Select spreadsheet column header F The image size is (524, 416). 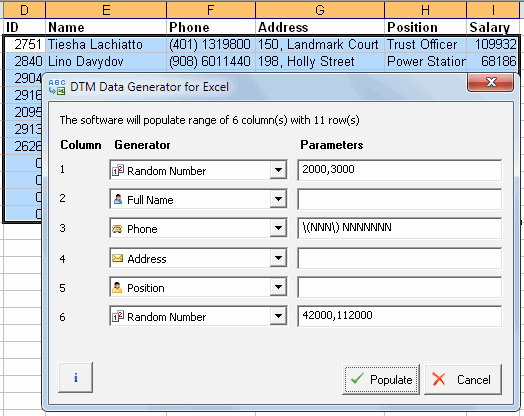[211, 10]
